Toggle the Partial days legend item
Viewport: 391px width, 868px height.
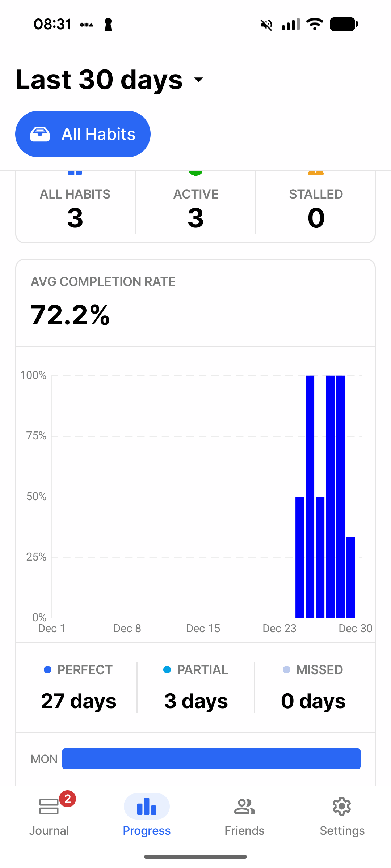coord(195,669)
